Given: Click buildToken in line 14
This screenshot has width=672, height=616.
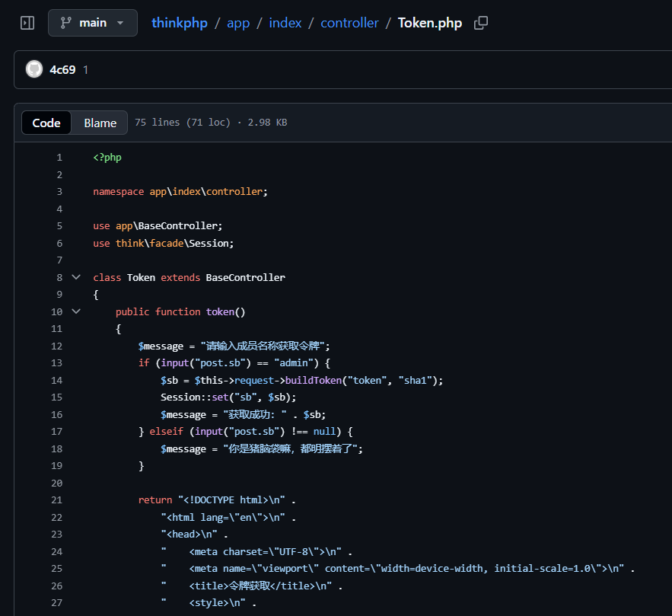Looking at the screenshot, I should (x=313, y=380).
